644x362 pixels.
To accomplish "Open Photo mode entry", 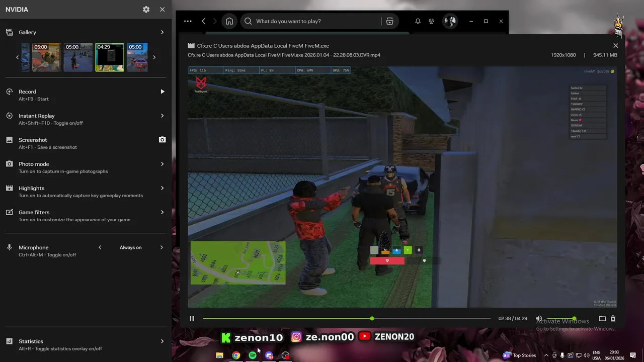I will (86, 167).
